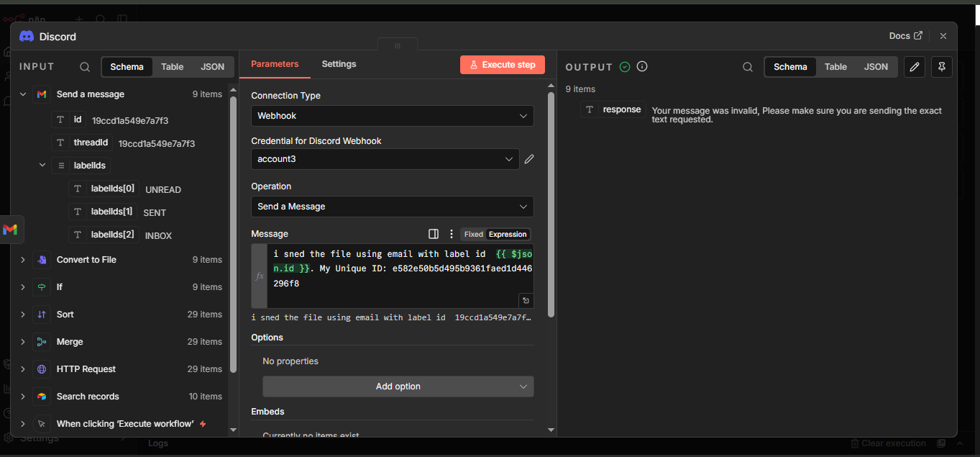Open the Message expression editor panel icon

[434, 234]
